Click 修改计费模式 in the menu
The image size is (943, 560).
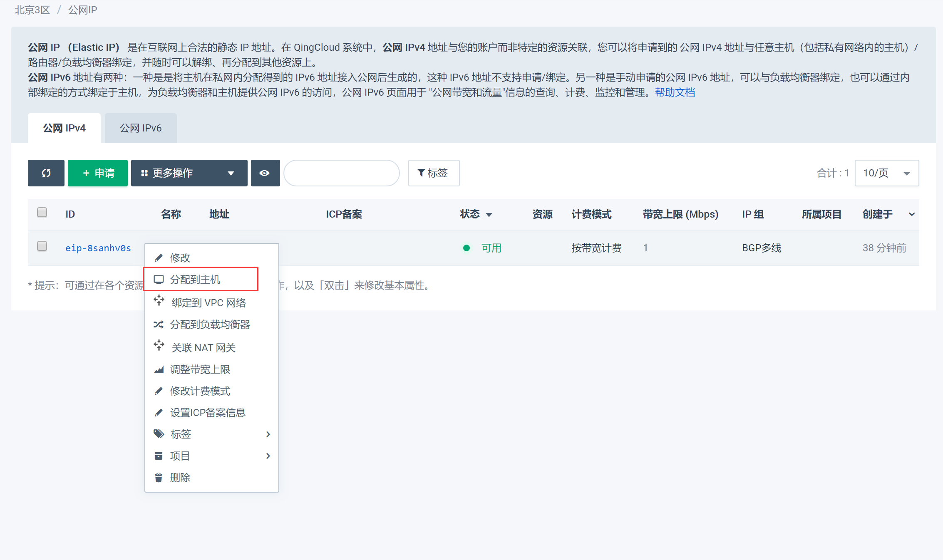(x=200, y=391)
